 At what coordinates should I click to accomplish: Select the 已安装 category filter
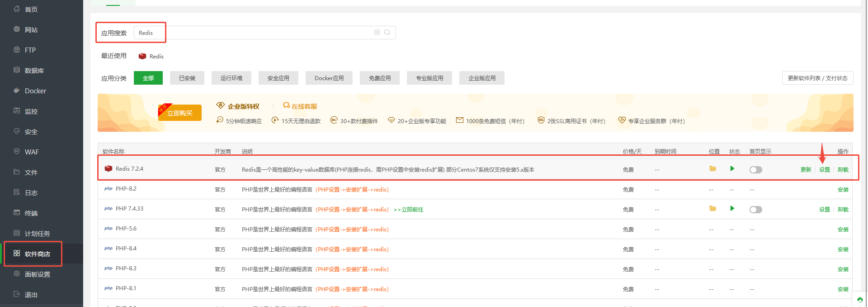click(x=187, y=78)
